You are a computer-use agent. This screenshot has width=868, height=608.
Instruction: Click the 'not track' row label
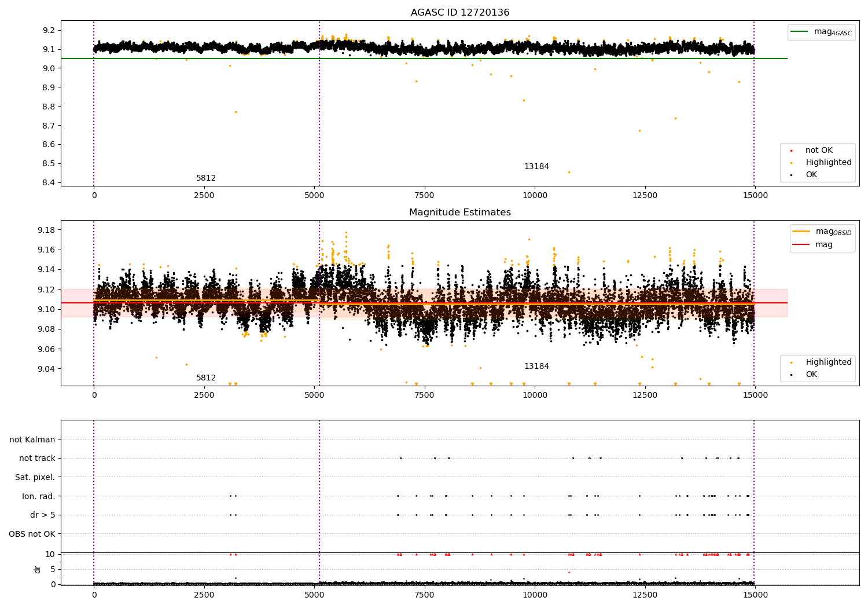37,458
